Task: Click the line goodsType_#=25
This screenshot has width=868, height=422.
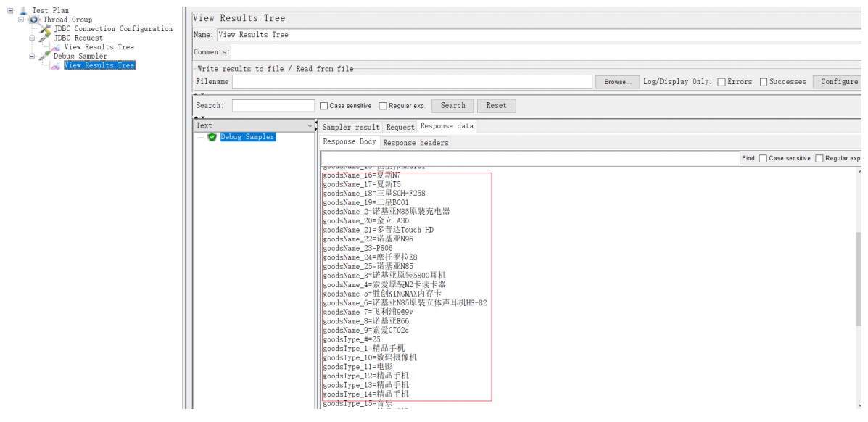Action: point(352,339)
